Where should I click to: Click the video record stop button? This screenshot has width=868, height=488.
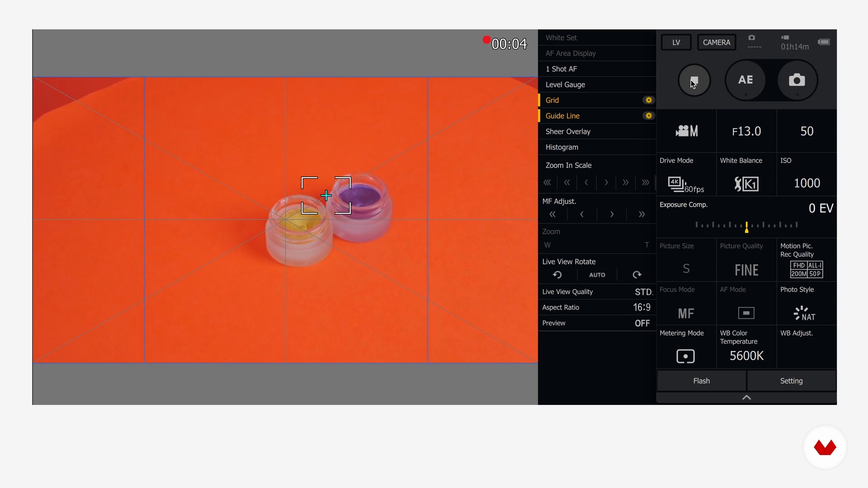pos(694,80)
